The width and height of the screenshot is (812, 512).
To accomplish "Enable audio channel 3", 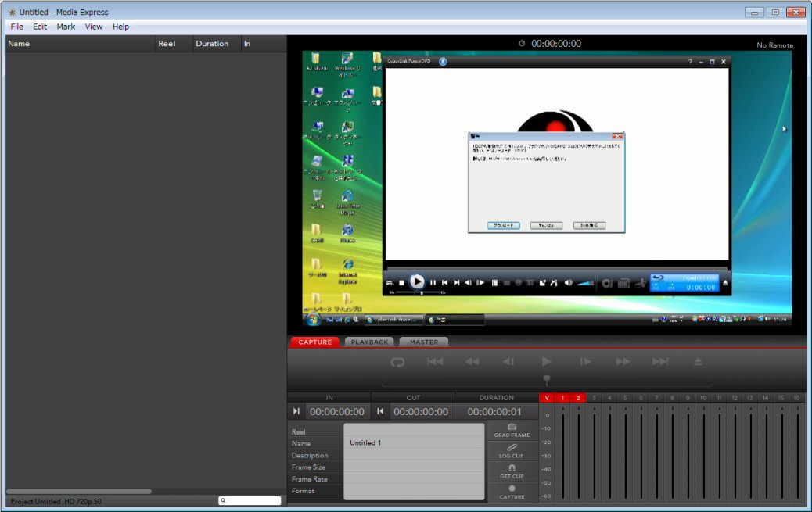I will point(594,398).
